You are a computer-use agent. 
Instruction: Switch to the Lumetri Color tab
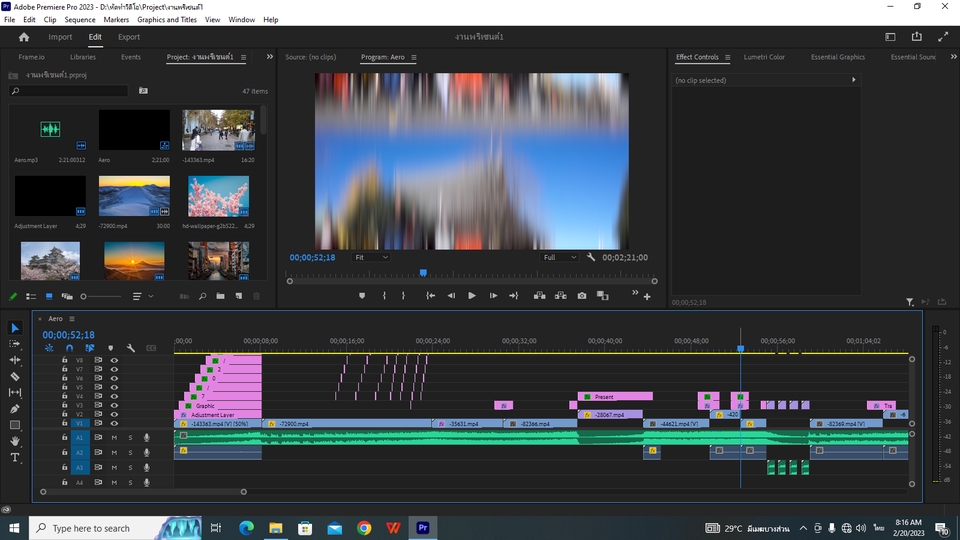[764, 57]
